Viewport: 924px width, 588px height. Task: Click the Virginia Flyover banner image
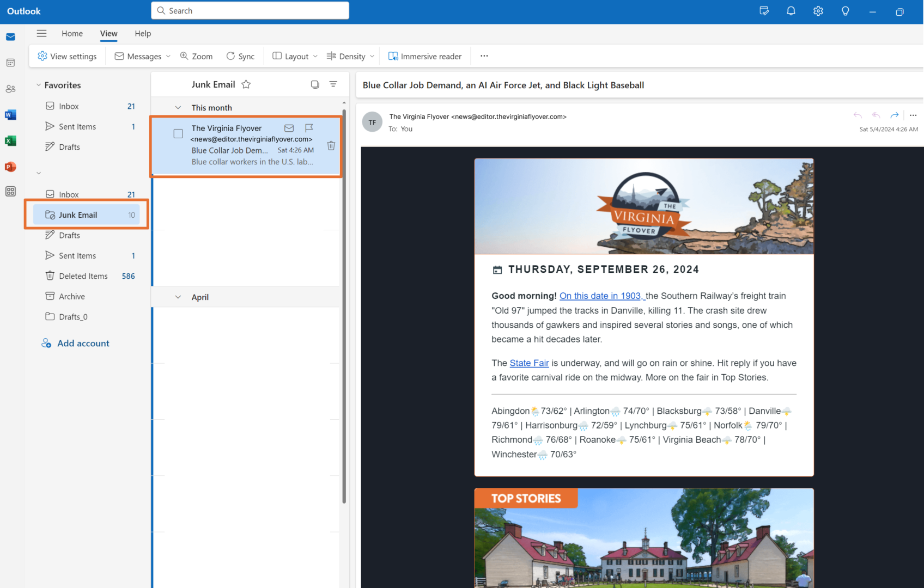click(x=644, y=206)
